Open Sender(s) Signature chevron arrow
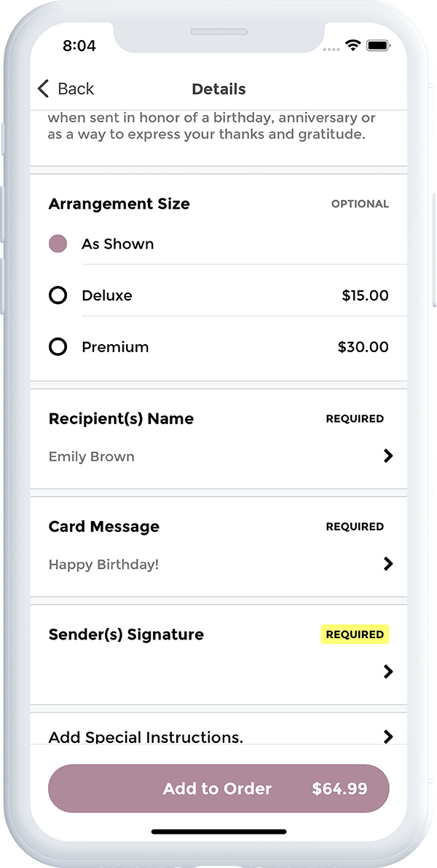 388,672
